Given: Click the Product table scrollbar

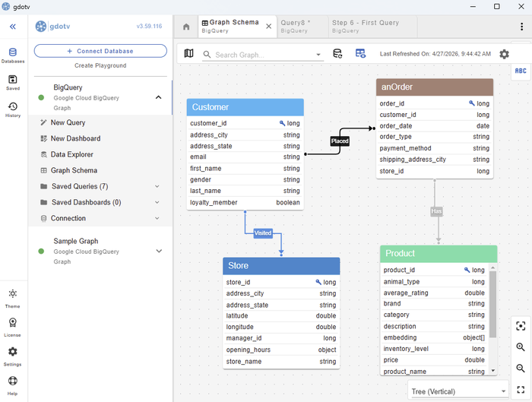Looking at the screenshot, I should tap(492, 304).
